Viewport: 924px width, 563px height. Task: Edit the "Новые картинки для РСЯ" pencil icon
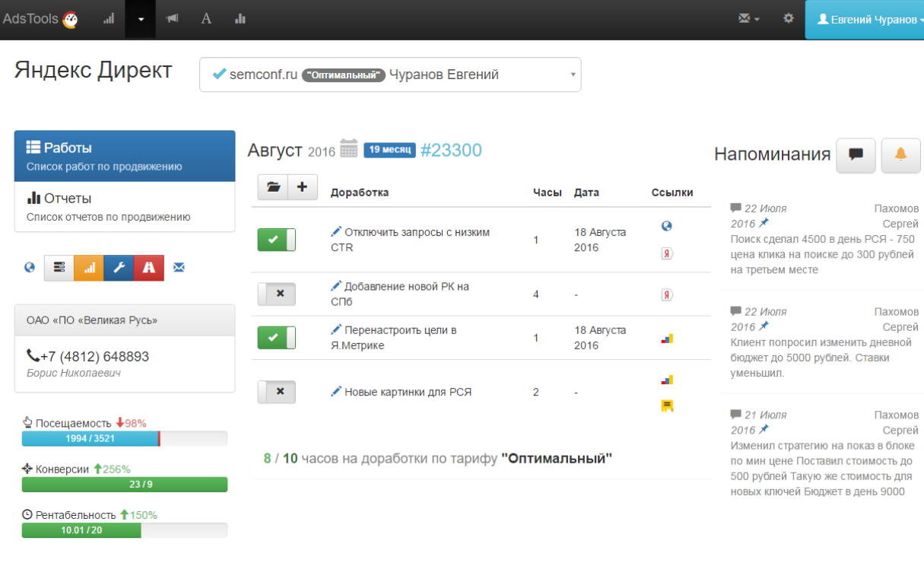tap(336, 392)
